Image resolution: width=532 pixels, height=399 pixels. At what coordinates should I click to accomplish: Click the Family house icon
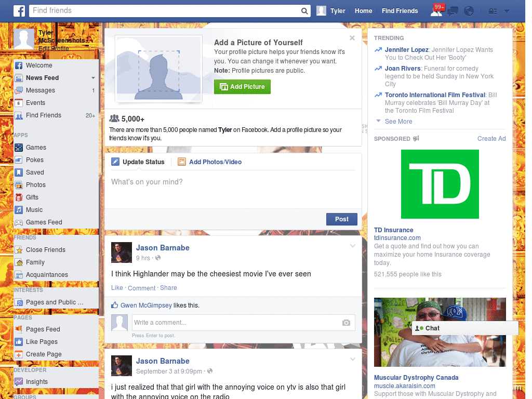(19, 262)
